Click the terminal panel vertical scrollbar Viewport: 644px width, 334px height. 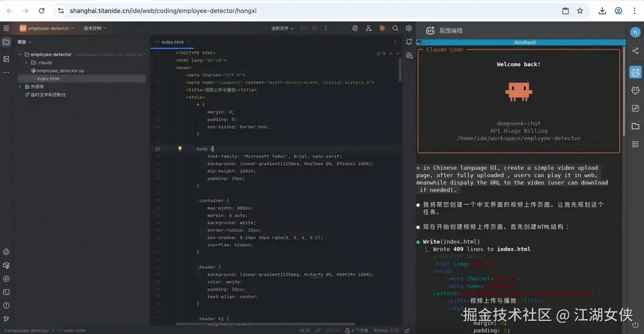pos(624,91)
